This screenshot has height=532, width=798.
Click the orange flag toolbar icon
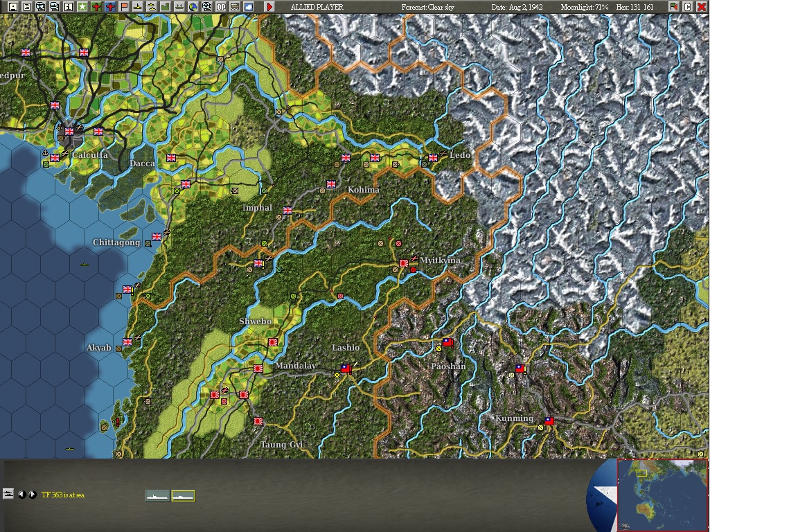pyautogui.click(x=124, y=7)
